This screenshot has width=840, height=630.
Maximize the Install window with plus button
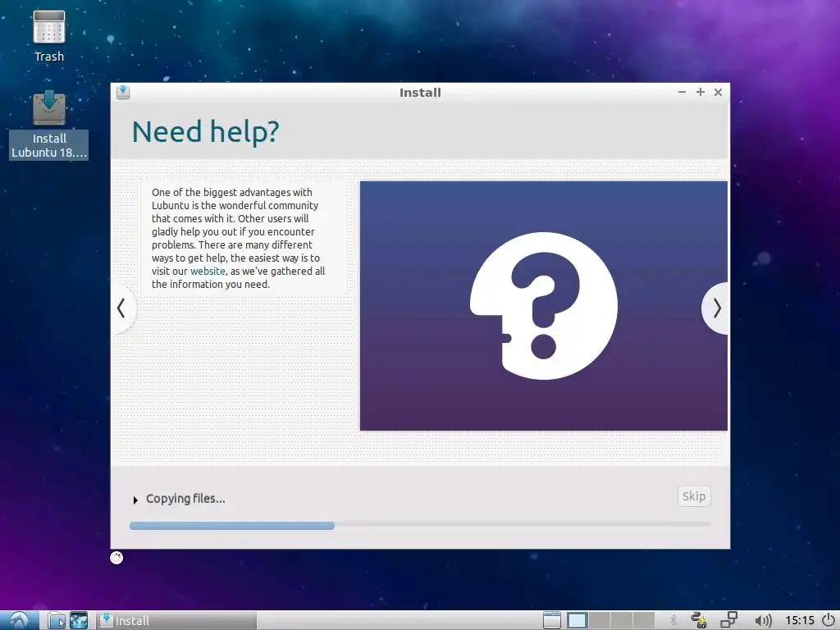pyautogui.click(x=701, y=92)
